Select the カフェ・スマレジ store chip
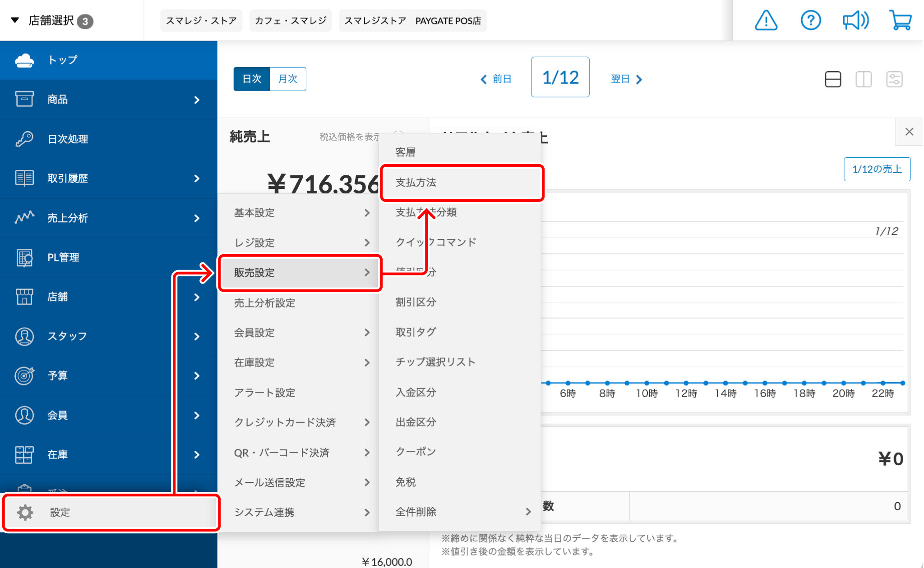This screenshot has height=568, width=924. (x=290, y=21)
